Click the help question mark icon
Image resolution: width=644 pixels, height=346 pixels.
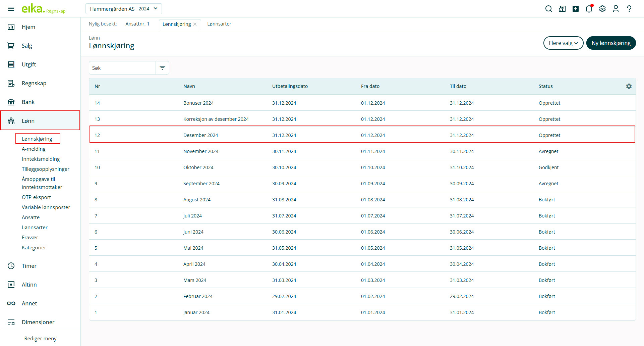629,9
